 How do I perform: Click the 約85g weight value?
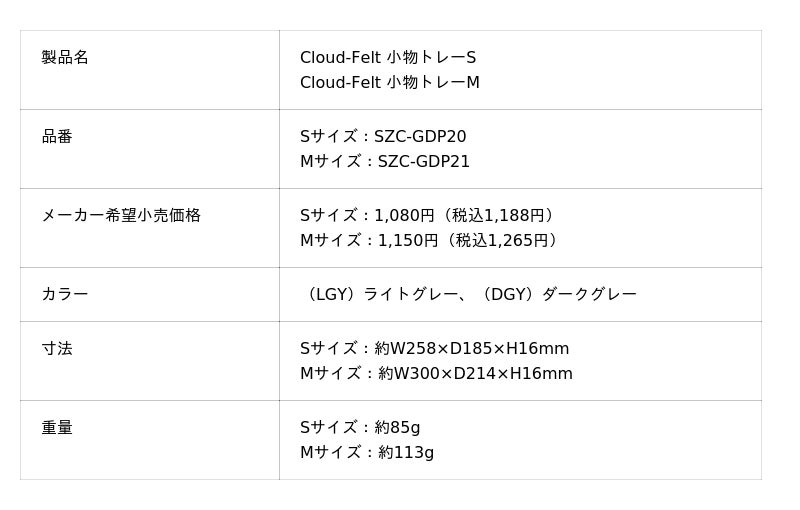[397, 427]
